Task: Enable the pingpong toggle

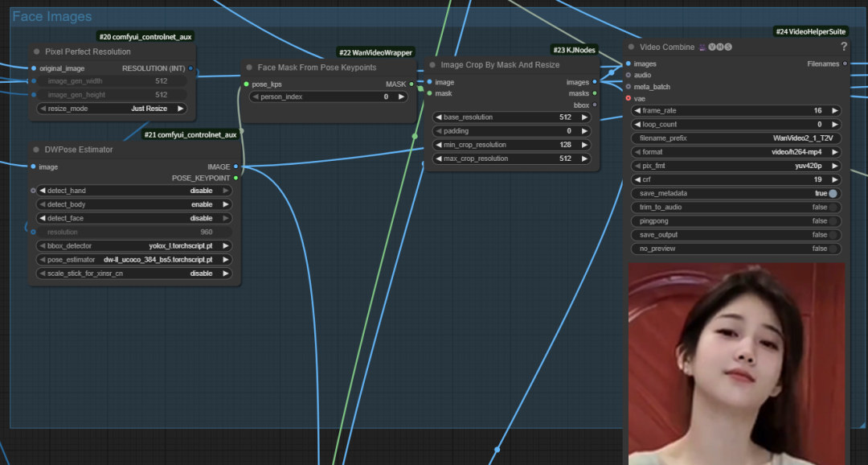Action: [x=833, y=221]
